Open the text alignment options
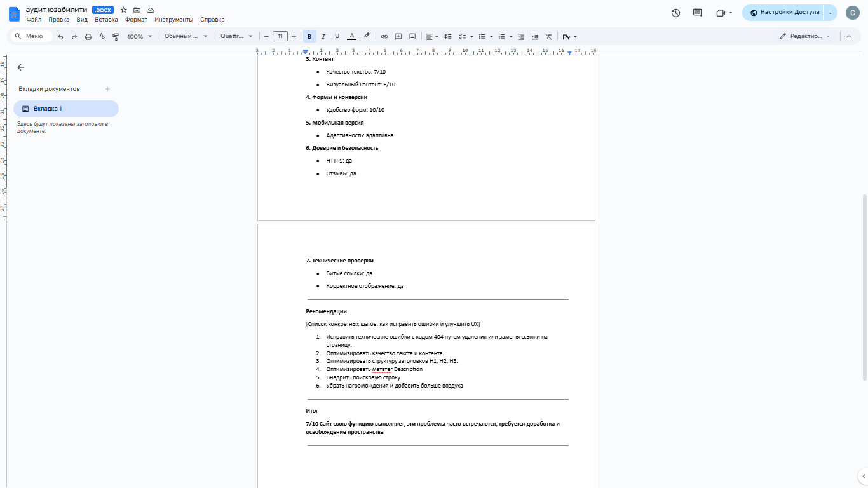Screen dimensions: 868x488 point(432,37)
